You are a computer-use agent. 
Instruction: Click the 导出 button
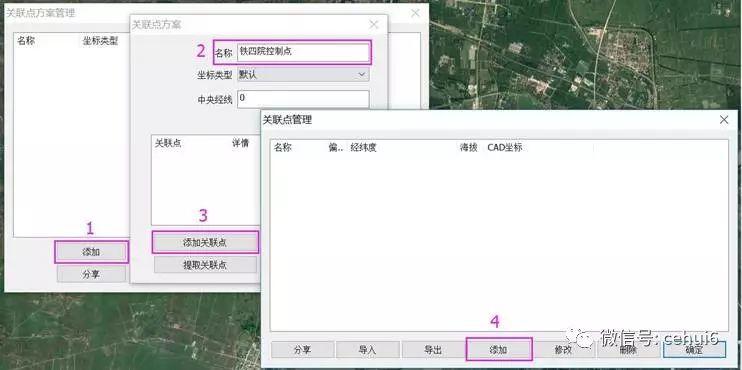[x=433, y=350]
